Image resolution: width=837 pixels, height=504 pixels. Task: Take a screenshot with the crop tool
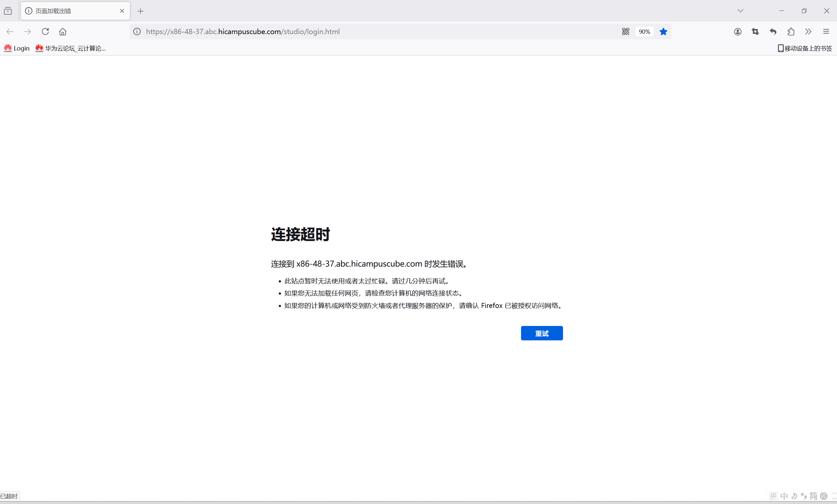756,31
